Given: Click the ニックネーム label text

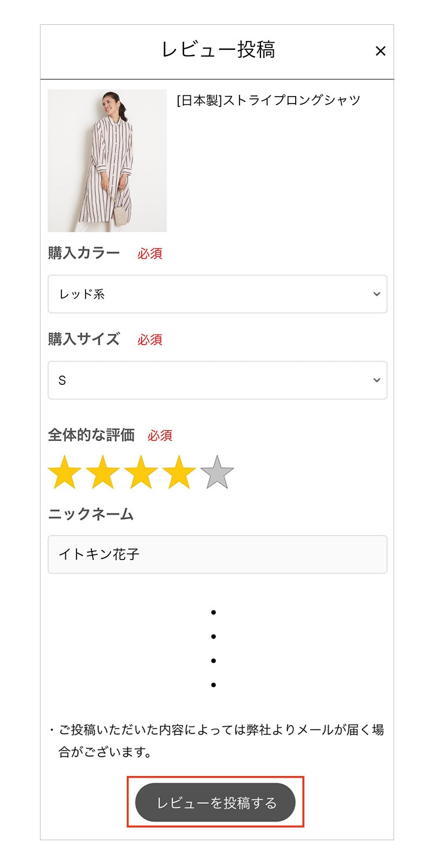Looking at the screenshot, I should pos(91,514).
